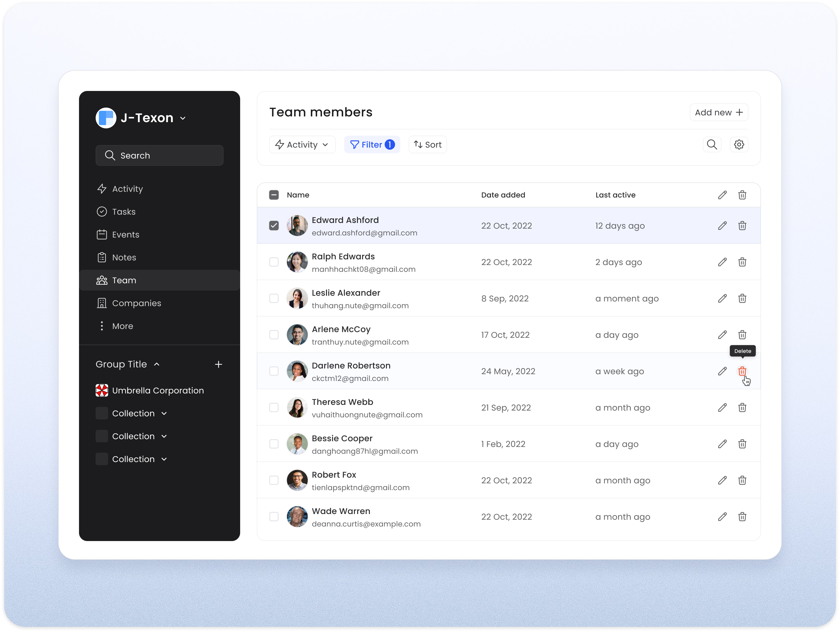Open the Events calendar section
Screen dimensions: 840x632
click(125, 234)
